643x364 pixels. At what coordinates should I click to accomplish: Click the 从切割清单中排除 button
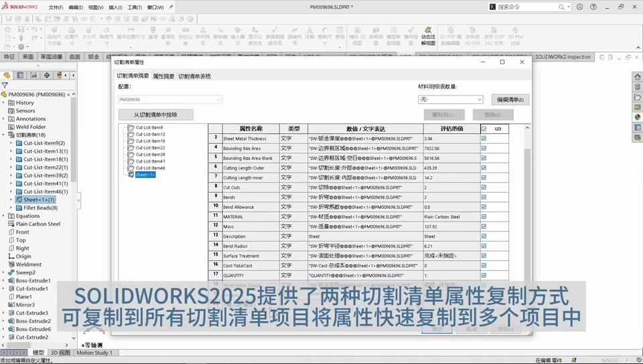point(156,114)
